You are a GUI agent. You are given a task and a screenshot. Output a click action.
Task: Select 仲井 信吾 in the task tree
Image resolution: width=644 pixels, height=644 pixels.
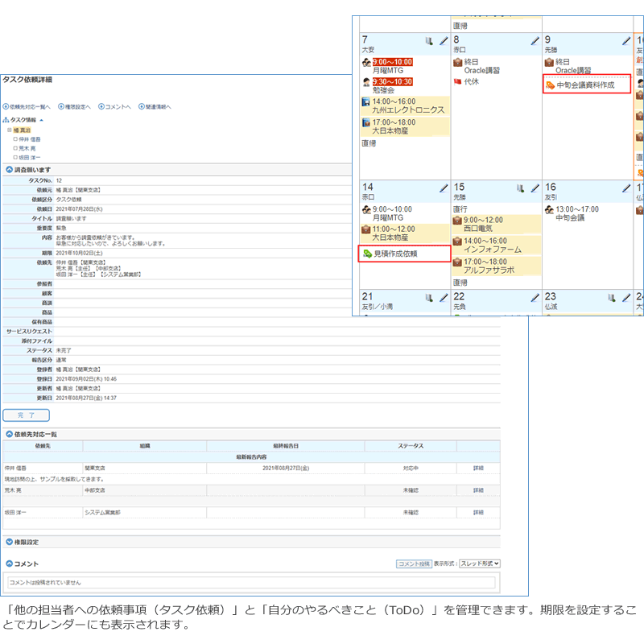(29, 139)
